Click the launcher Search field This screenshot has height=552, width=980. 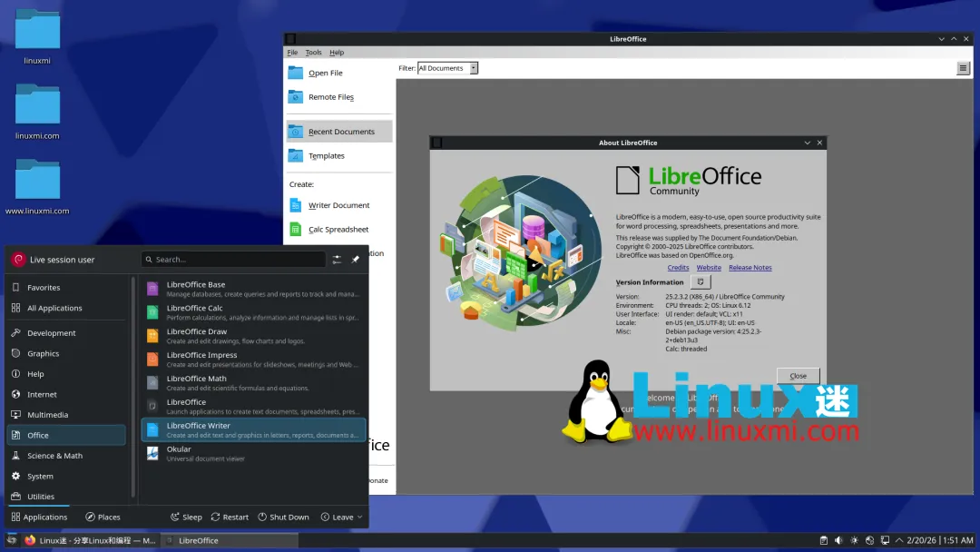(x=234, y=260)
